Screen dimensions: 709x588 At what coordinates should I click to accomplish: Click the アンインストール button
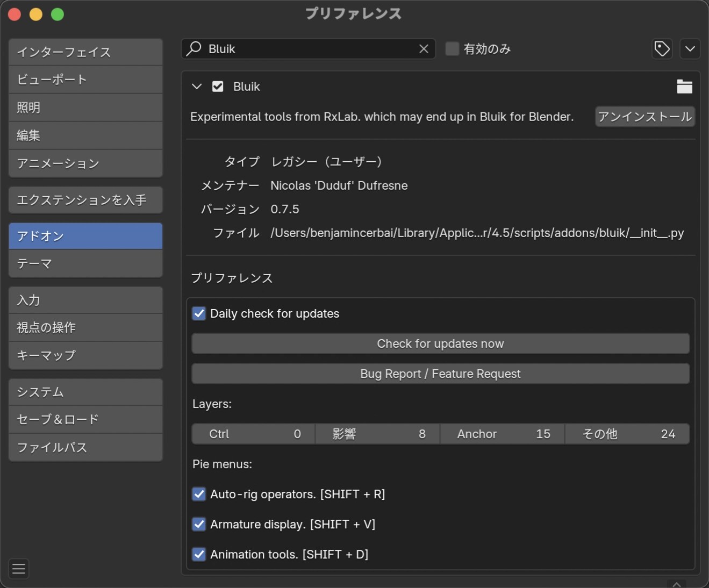(x=645, y=117)
